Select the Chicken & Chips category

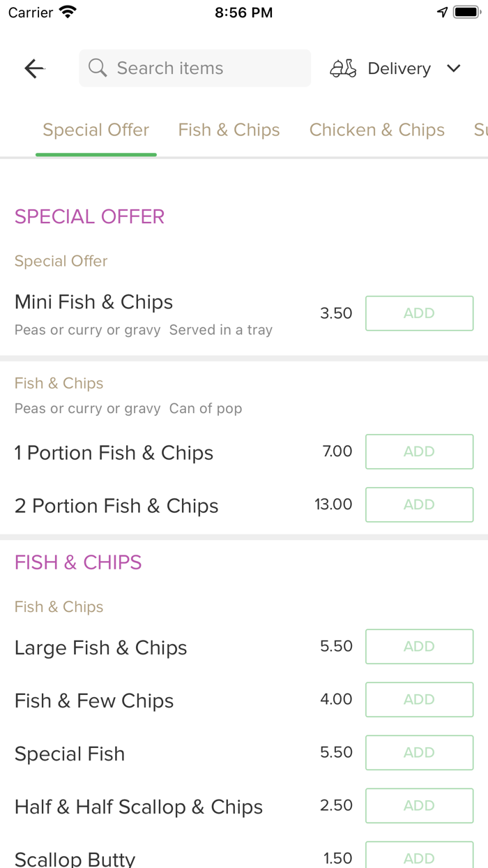(x=377, y=130)
